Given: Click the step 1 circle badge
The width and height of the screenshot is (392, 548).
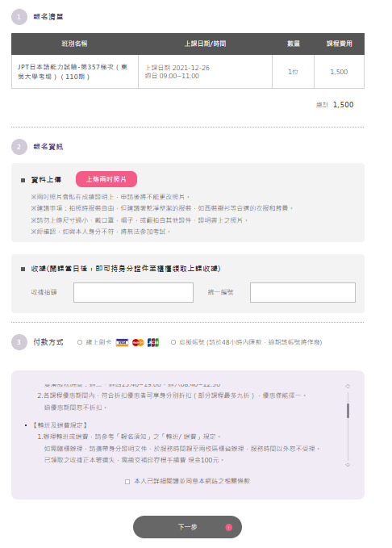Looking at the screenshot, I should coord(19,17).
